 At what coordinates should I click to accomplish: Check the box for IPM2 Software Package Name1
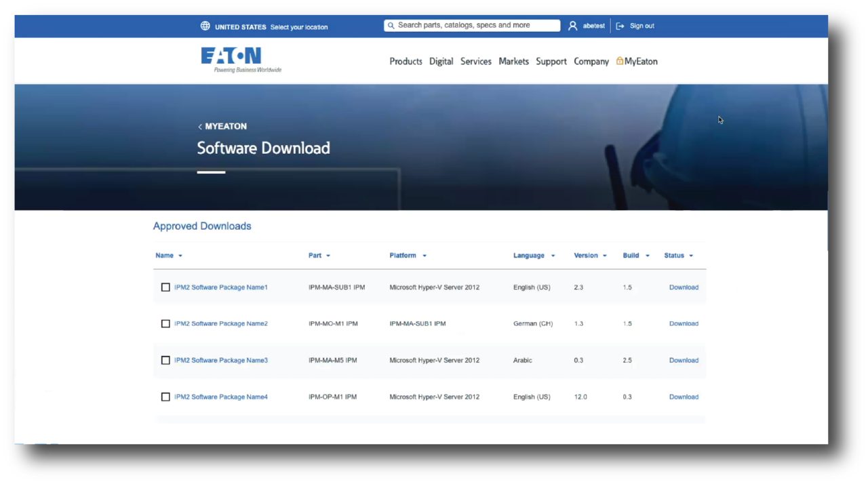point(165,287)
